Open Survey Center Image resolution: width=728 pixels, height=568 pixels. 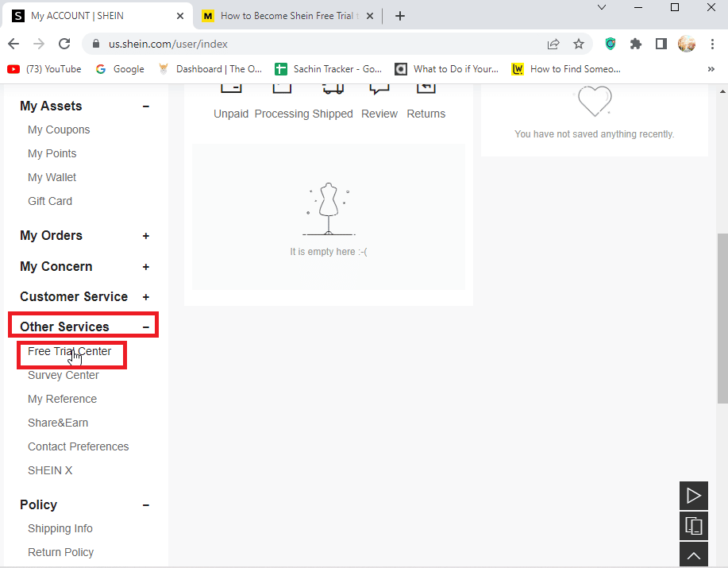[64, 375]
